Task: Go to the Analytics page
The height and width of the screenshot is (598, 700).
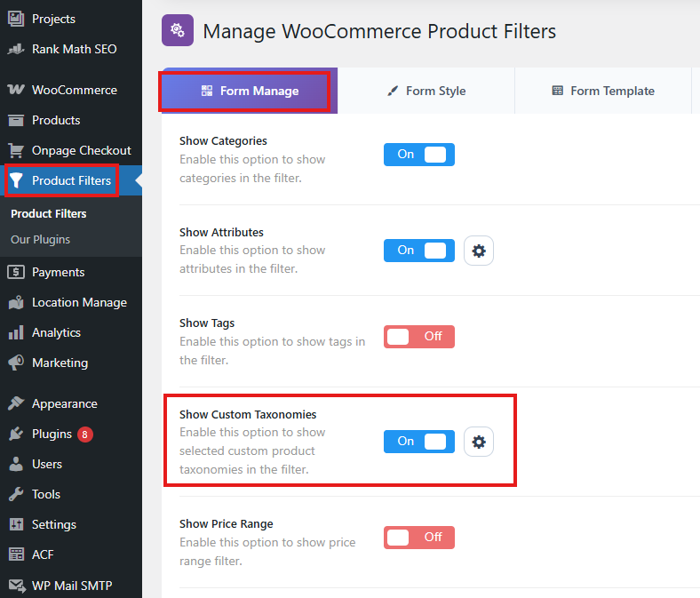Action: tap(71, 332)
